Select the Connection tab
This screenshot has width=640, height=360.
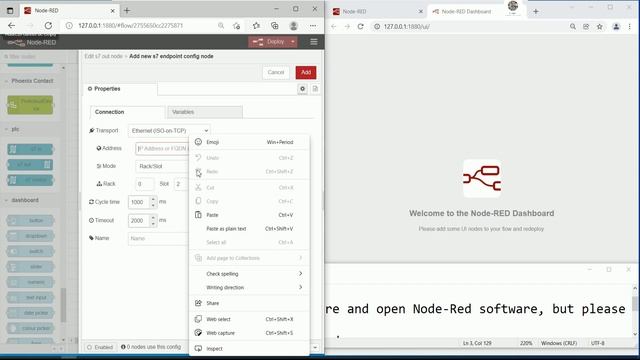click(127, 112)
